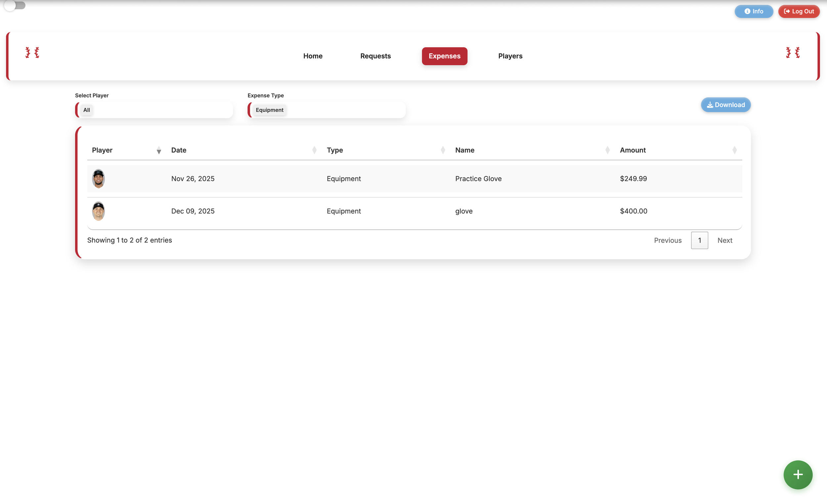The height and width of the screenshot is (504, 827).
Task: Go to the Home tab
Action: (313, 56)
